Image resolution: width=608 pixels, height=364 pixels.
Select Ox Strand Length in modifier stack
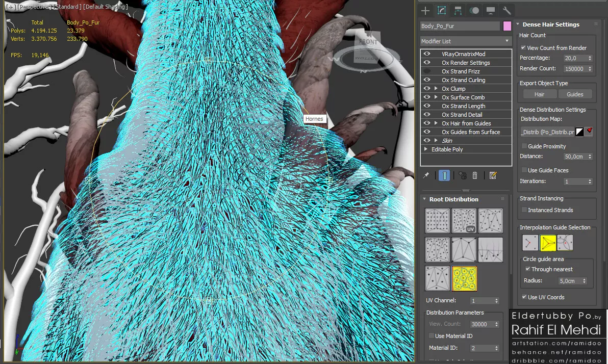click(x=463, y=106)
